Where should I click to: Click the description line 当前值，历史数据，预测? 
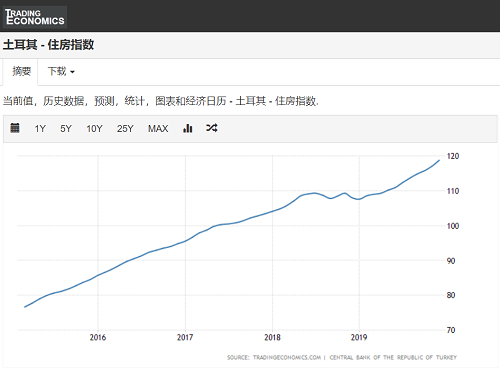click(x=160, y=101)
